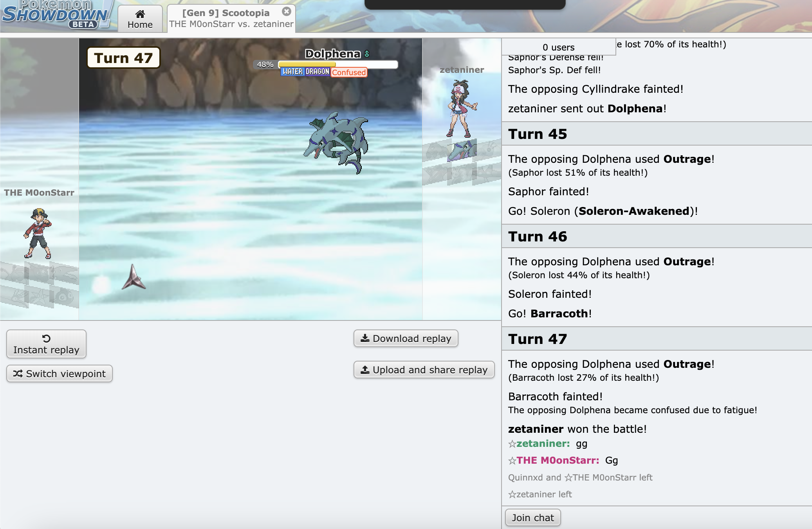Click '(Saphor lost 51% of its health!)' line

point(578,173)
